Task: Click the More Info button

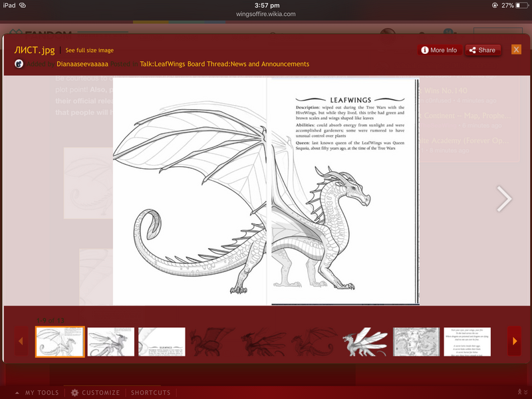Action: click(x=440, y=50)
